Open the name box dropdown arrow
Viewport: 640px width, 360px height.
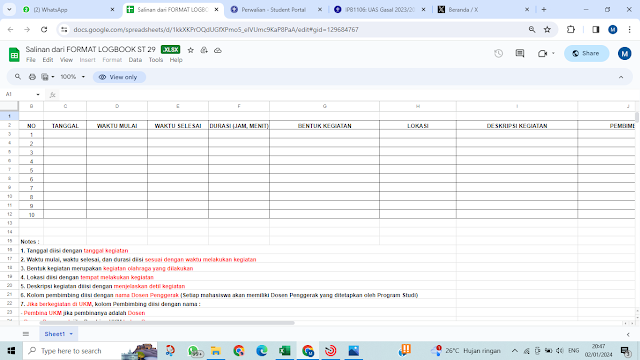[38, 94]
